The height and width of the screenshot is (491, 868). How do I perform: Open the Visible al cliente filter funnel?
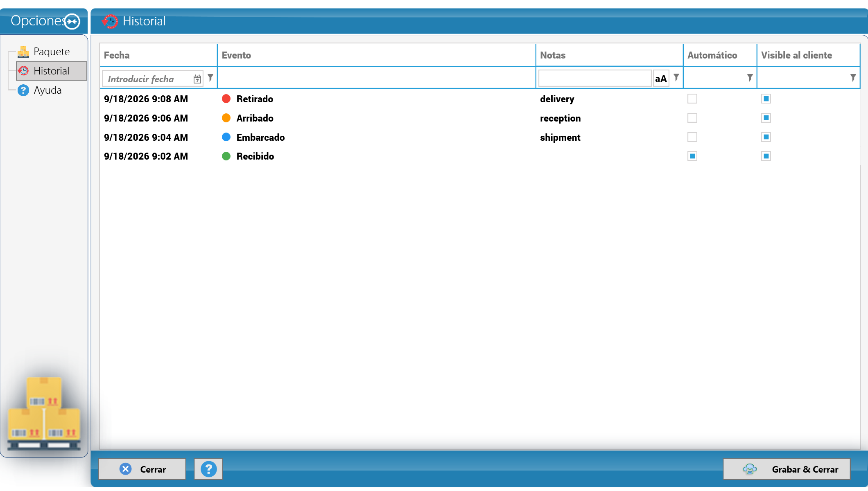coord(853,77)
